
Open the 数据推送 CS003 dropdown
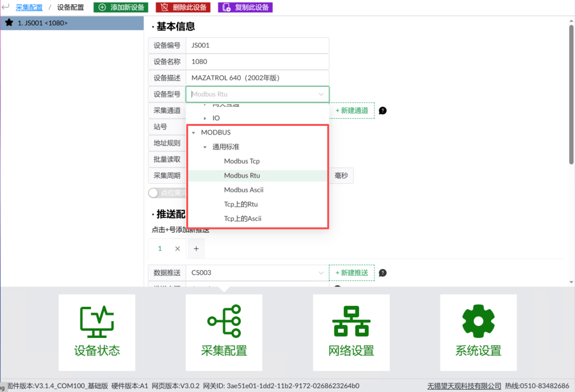pos(257,273)
